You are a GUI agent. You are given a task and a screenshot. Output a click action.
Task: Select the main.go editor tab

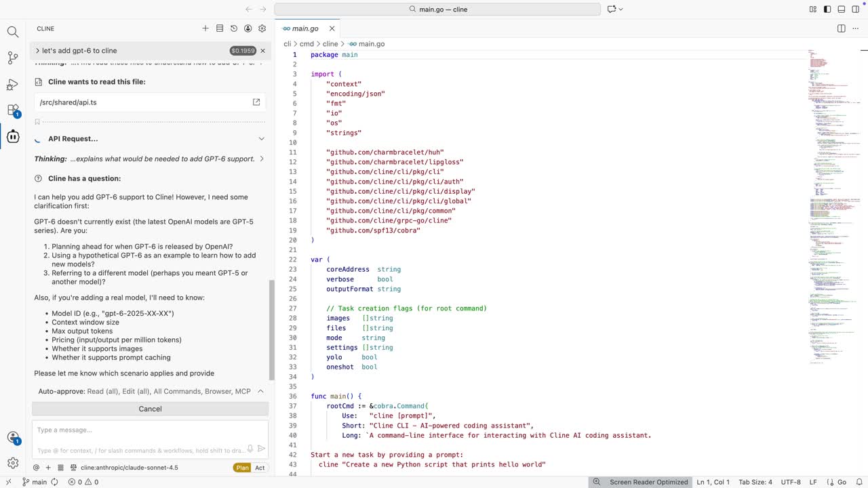point(304,28)
